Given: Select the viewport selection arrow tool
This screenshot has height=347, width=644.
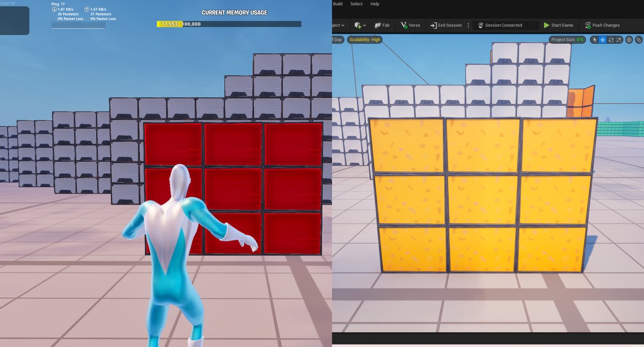Looking at the screenshot, I should coord(594,40).
